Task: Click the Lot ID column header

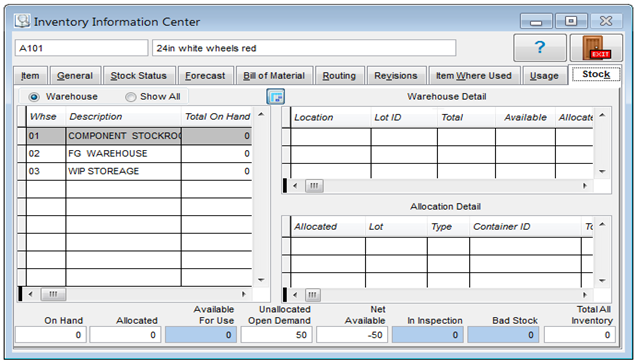Action: pyautogui.click(x=404, y=117)
